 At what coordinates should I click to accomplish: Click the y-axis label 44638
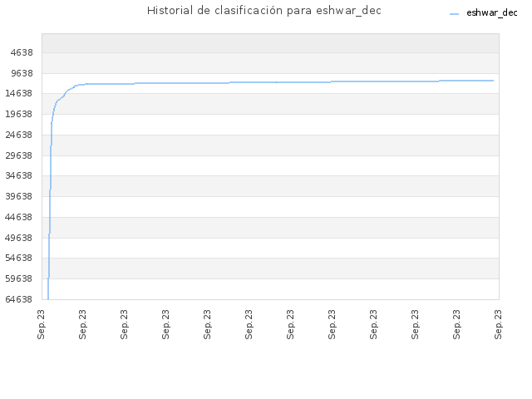click(x=19, y=217)
